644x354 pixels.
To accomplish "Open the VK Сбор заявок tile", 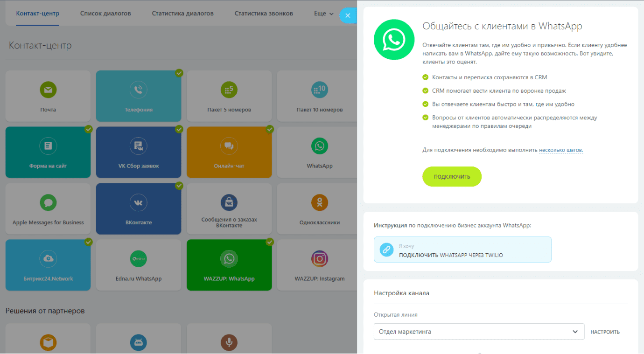I will coord(139,153).
